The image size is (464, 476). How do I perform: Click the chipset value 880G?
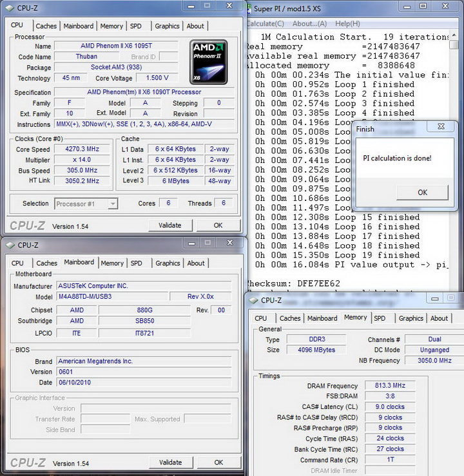coord(145,310)
